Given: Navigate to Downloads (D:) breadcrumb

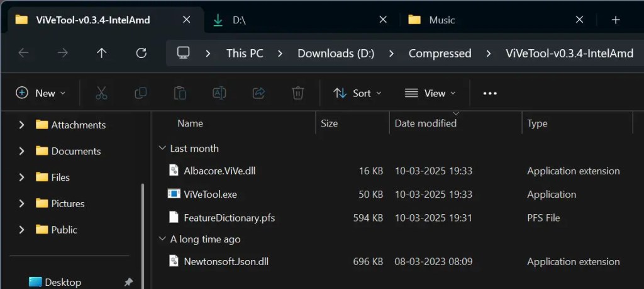Looking at the screenshot, I should click(336, 54).
